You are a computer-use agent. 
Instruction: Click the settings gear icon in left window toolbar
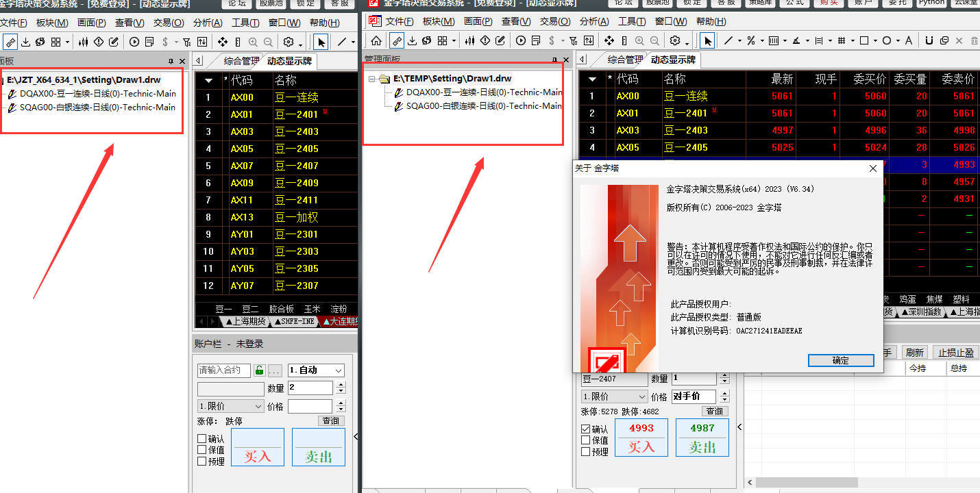coord(289,42)
